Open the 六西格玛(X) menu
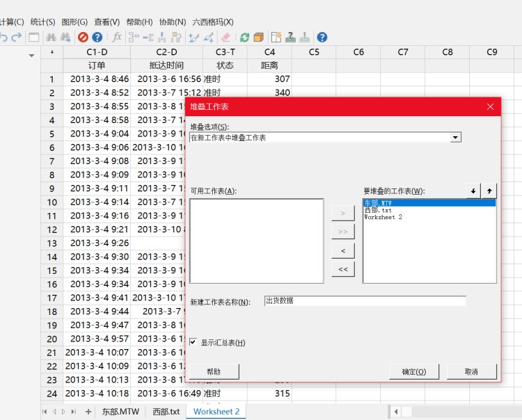This screenshot has width=522, height=420. (x=213, y=22)
